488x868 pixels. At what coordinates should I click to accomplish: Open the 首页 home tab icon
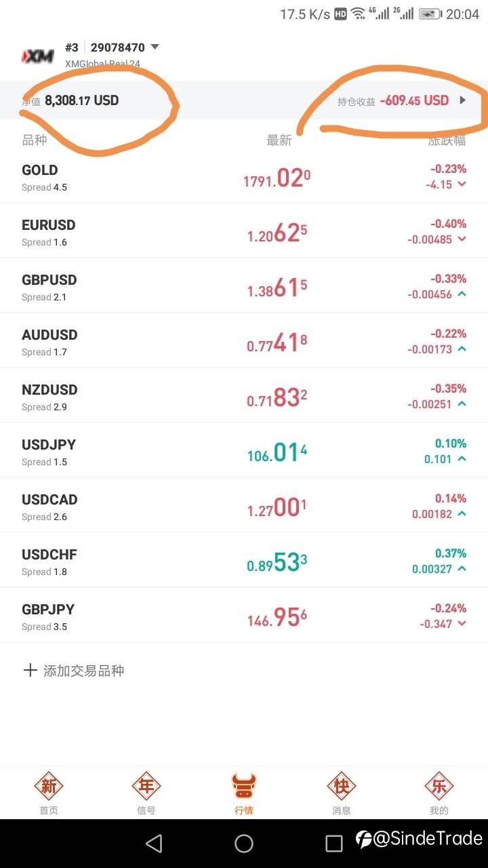click(x=49, y=787)
